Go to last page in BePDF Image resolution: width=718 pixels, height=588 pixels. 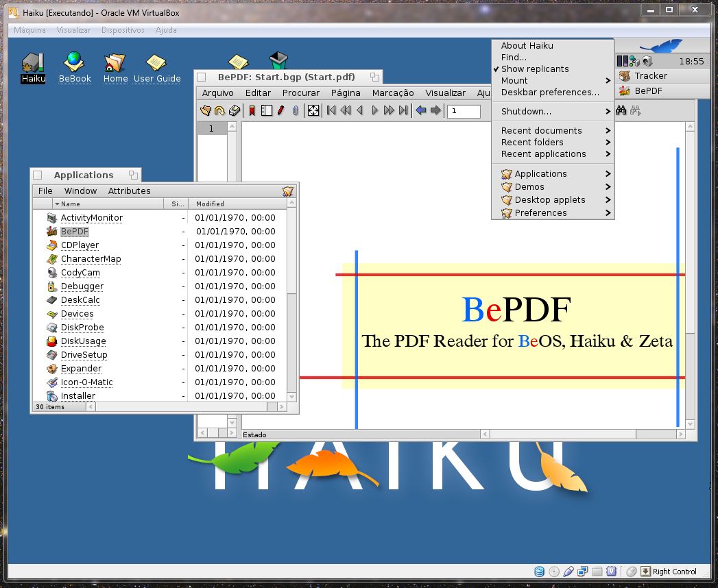pyautogui.click(x=403, y=110)
